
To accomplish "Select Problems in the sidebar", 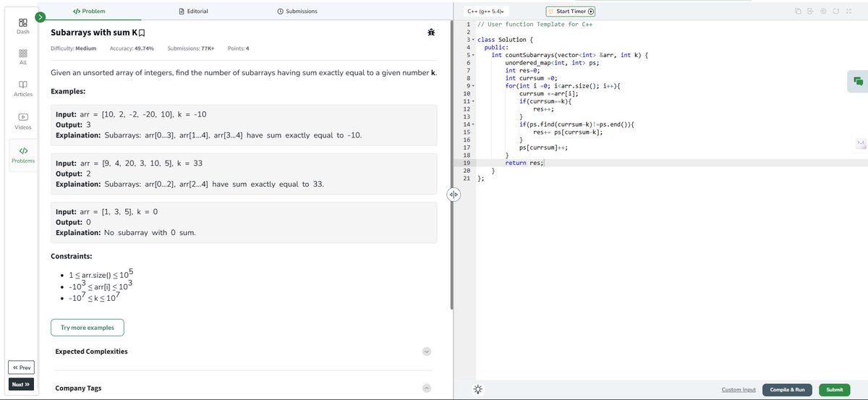I will click(23, 154).
